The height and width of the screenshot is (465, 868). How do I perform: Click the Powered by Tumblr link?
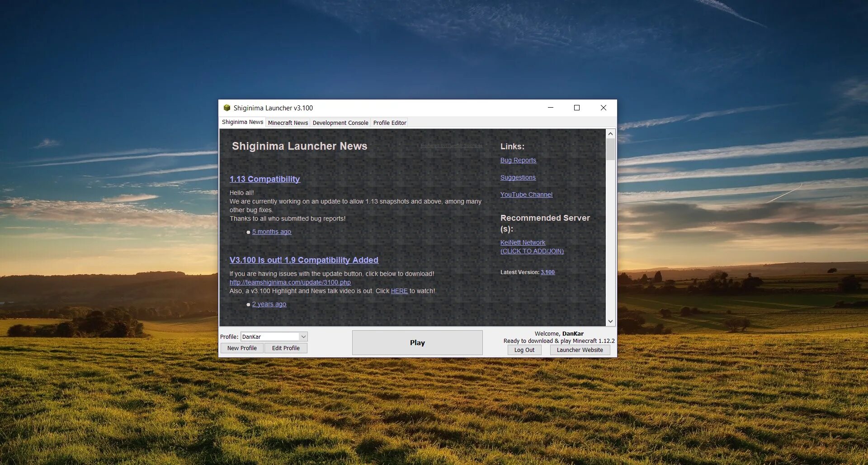click(x=451, y=146)
